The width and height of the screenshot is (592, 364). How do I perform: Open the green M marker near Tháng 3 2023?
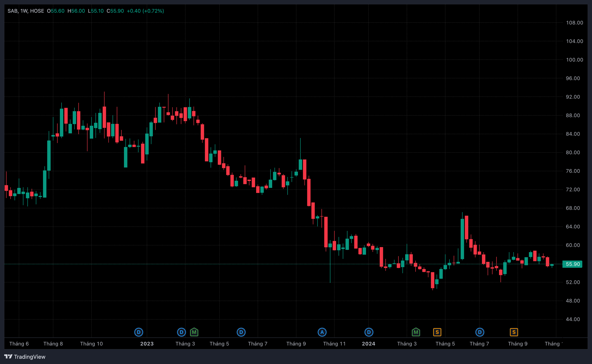(194, 332)
